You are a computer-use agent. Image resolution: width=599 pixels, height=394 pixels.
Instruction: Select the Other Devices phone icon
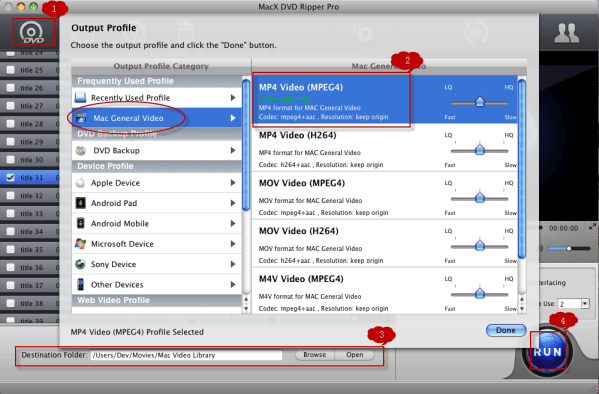pos(81,284)
